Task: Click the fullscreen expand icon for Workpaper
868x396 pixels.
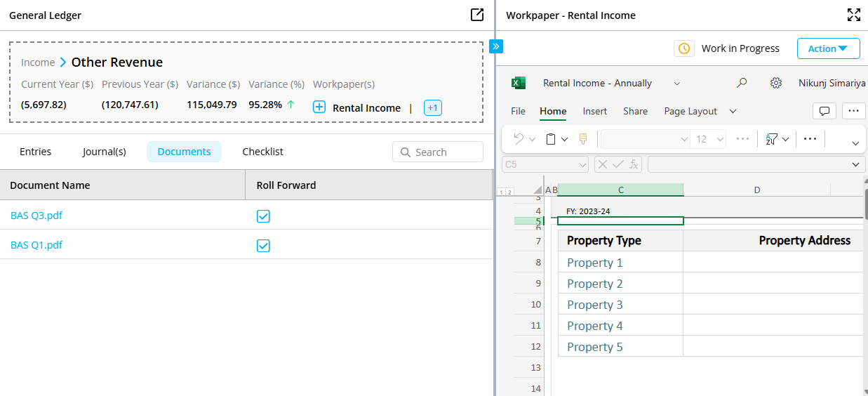Action: [x=853, y=15]
